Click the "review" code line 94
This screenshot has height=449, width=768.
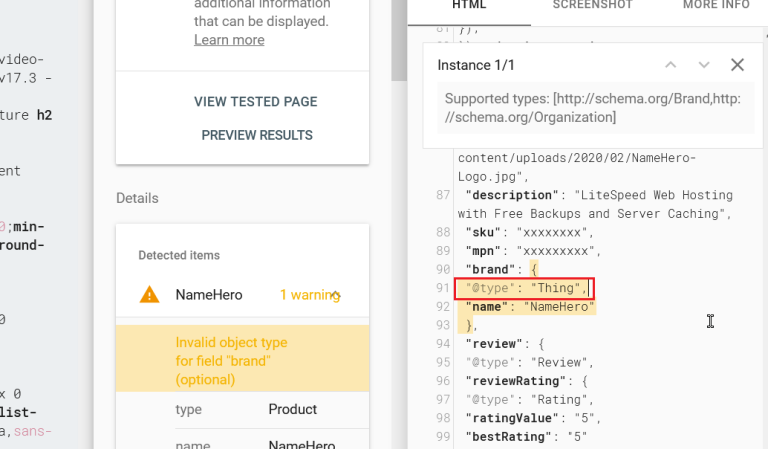[505, 344]
